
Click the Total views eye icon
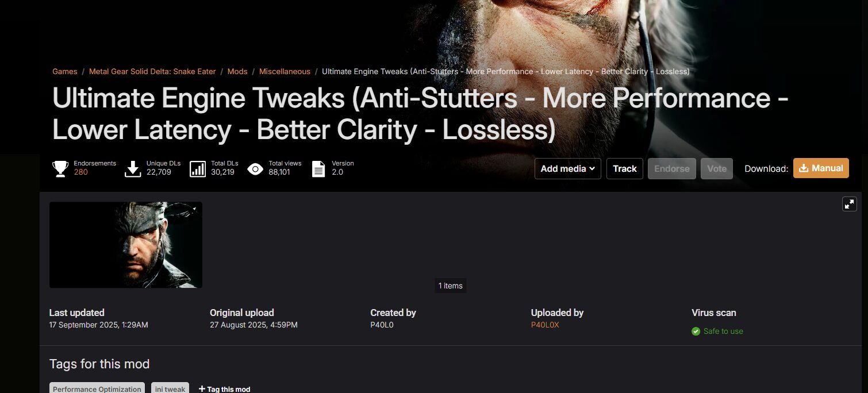tap(255, 169)
